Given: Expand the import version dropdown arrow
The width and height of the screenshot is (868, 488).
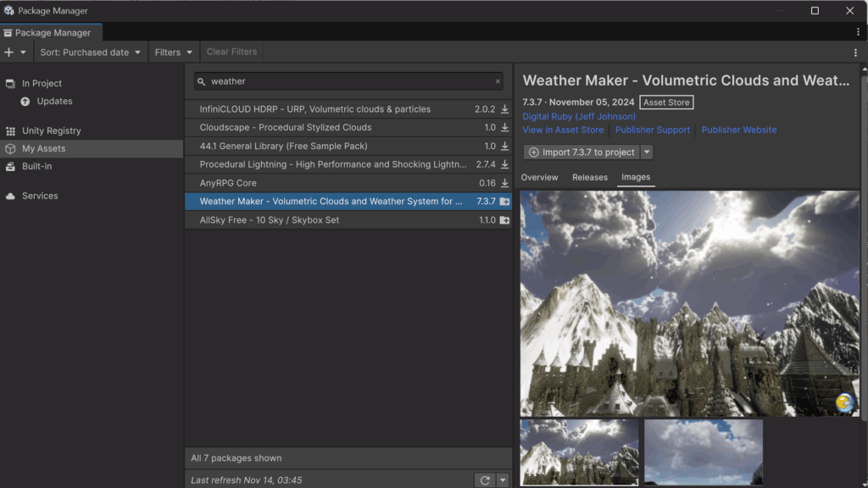Looking at the screenshot, I should point(647,152).
